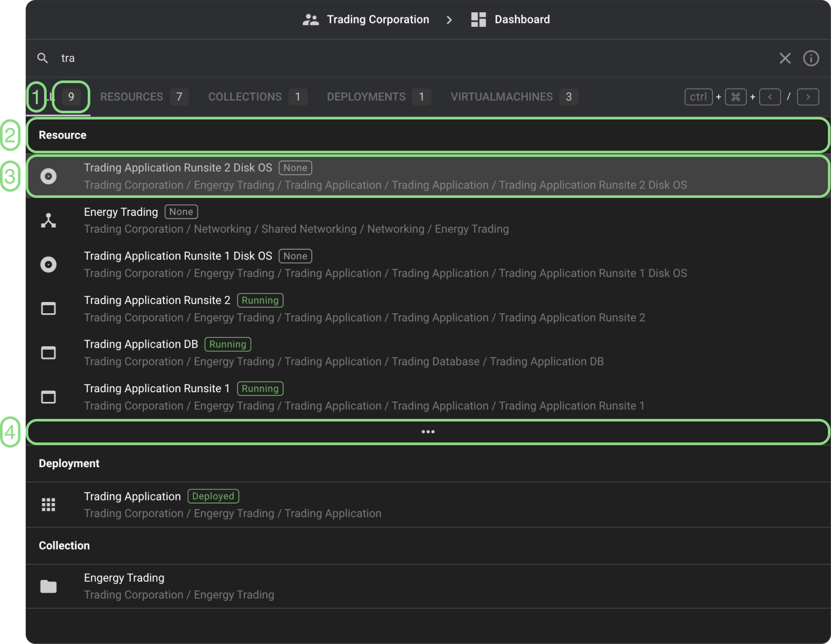Click VM icon for Trading Application DB

coord(48,353)
